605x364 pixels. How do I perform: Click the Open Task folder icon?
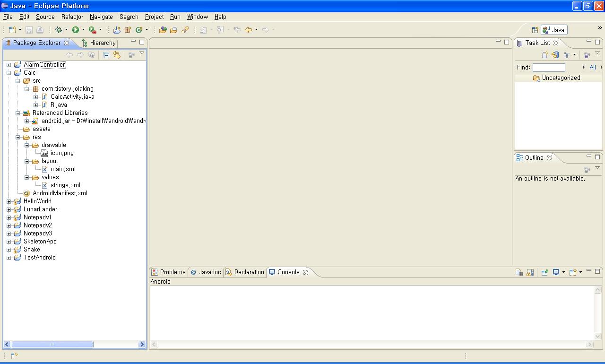[x=174, y=30]
